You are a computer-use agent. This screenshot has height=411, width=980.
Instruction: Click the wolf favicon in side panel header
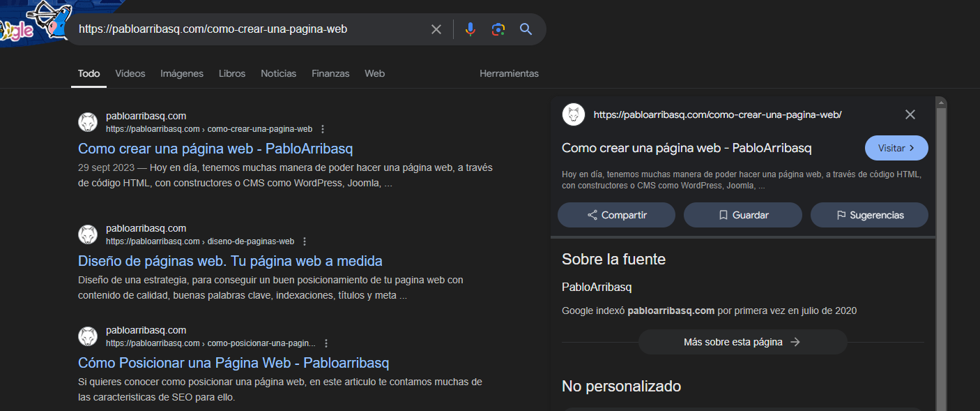point(574,114)
